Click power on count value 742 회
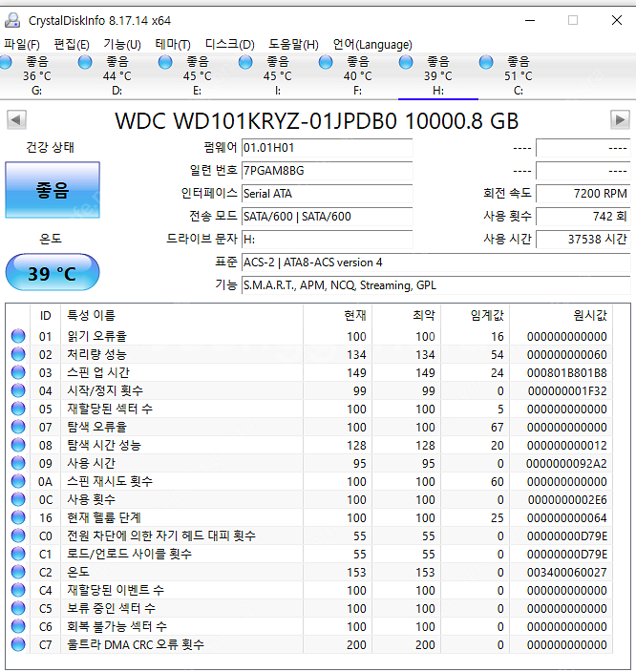The width and height of the screenshot is (636, 672). [x=583, y=217]
